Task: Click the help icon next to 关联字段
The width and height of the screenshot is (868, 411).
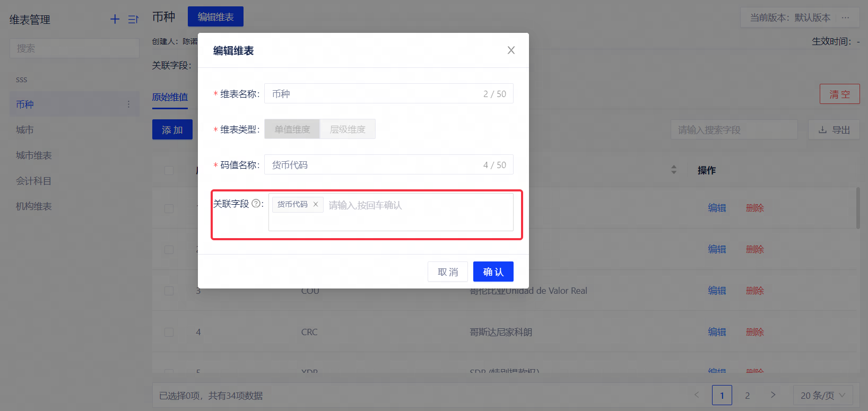Action: pyautogui.click(x=256, y=204)
